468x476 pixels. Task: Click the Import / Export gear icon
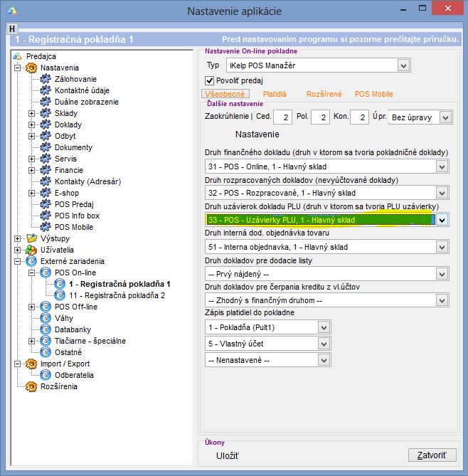31,364
